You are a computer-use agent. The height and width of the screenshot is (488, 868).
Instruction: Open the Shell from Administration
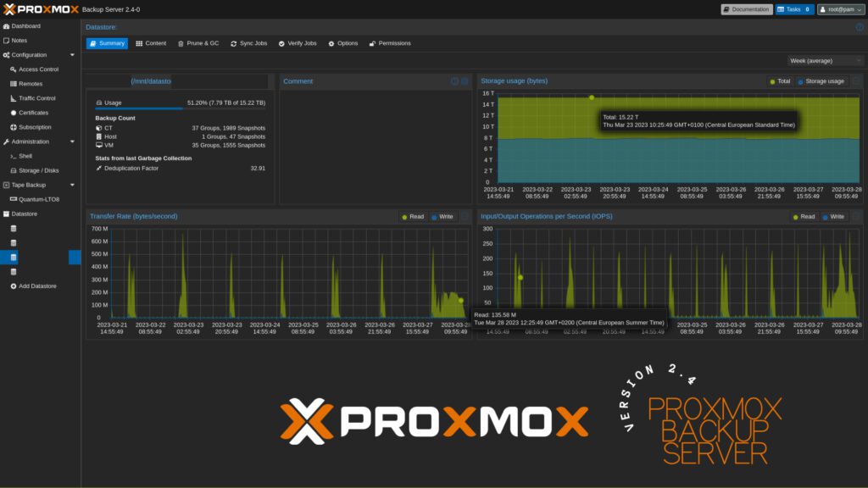click(x=29, y=156)
